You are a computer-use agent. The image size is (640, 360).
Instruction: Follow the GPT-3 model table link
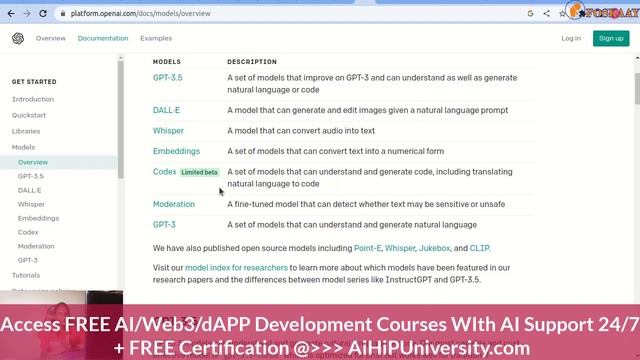(164, 224)
